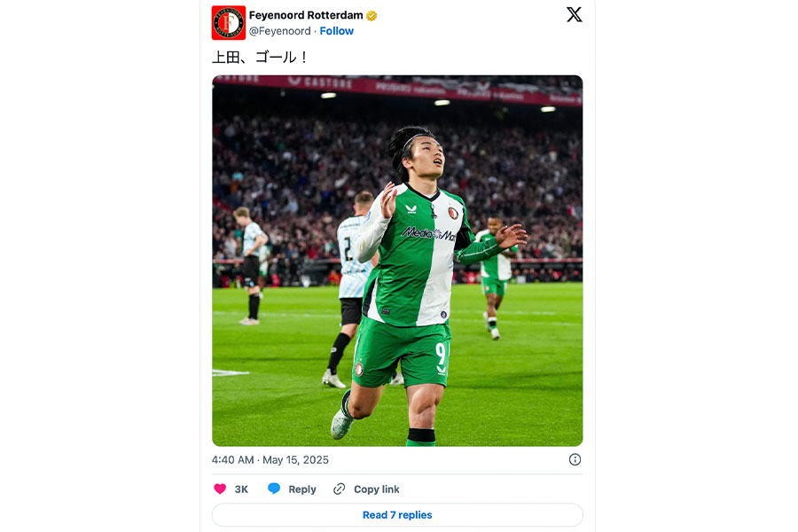Select the Copy link text
This screenshot has width=798, height=532.
coord(377,489)
